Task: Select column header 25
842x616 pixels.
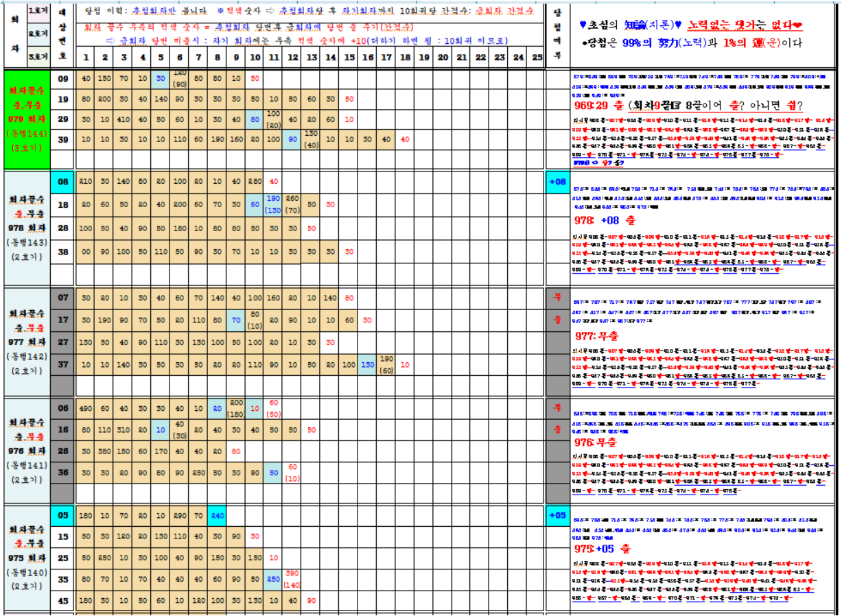Action: [x=537, y=58]
